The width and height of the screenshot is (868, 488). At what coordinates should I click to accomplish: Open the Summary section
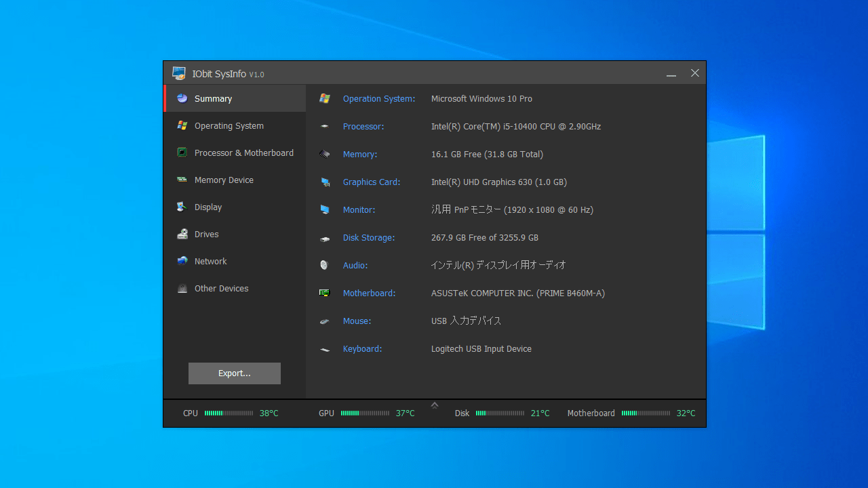(235, 98)
